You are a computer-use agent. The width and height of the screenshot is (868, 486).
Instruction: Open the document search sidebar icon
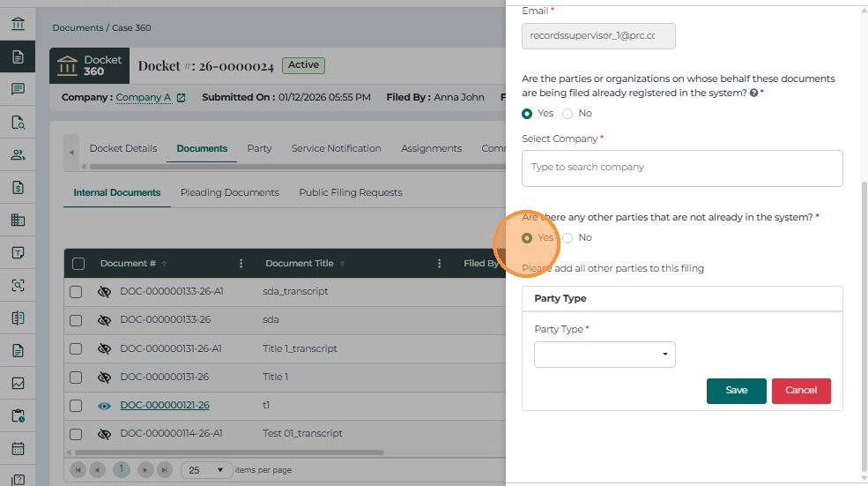18,122
